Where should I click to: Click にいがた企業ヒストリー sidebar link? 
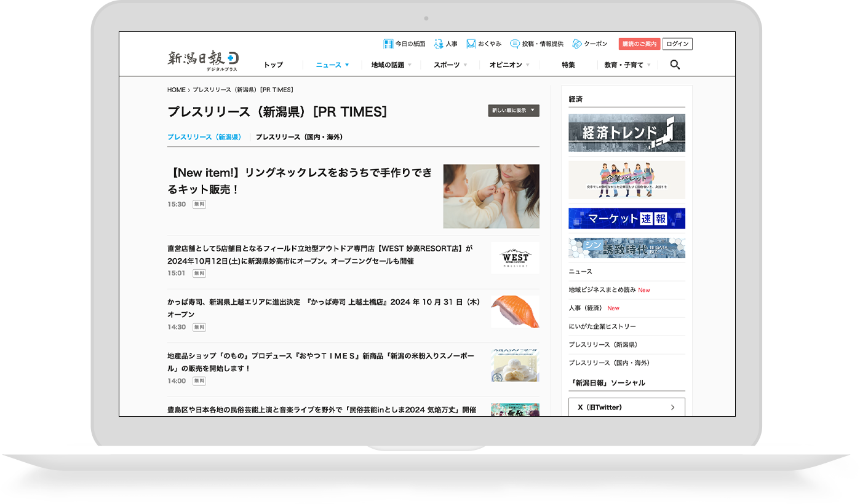602,326
